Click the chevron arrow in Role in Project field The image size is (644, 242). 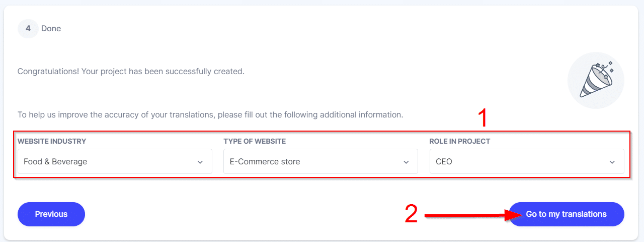point(612,162)
